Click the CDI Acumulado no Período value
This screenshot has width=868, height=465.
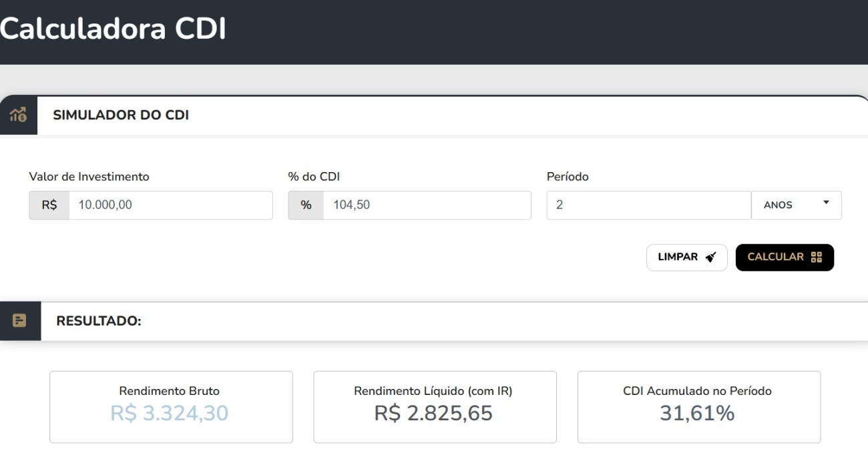(699, 414)
